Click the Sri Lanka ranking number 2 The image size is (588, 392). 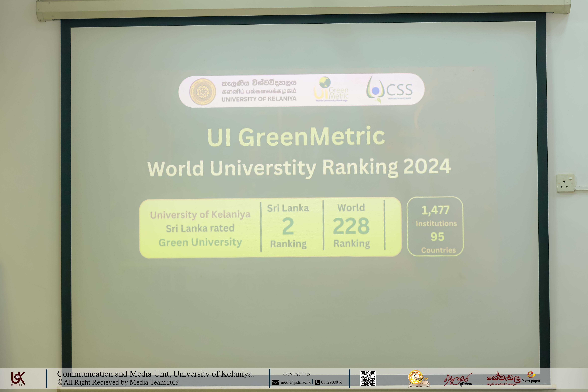[x=288, y=226]
